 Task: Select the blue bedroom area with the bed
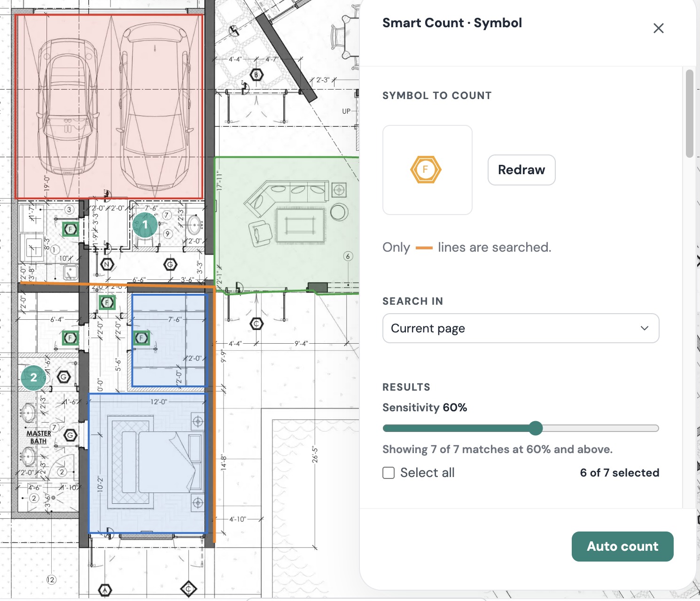click(148, 463)
